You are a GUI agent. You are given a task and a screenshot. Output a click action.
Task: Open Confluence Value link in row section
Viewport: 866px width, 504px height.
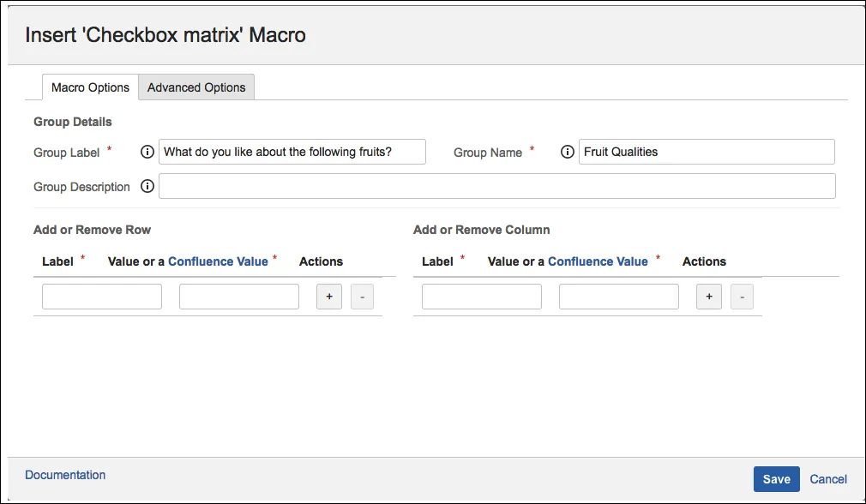pos(218,261)
